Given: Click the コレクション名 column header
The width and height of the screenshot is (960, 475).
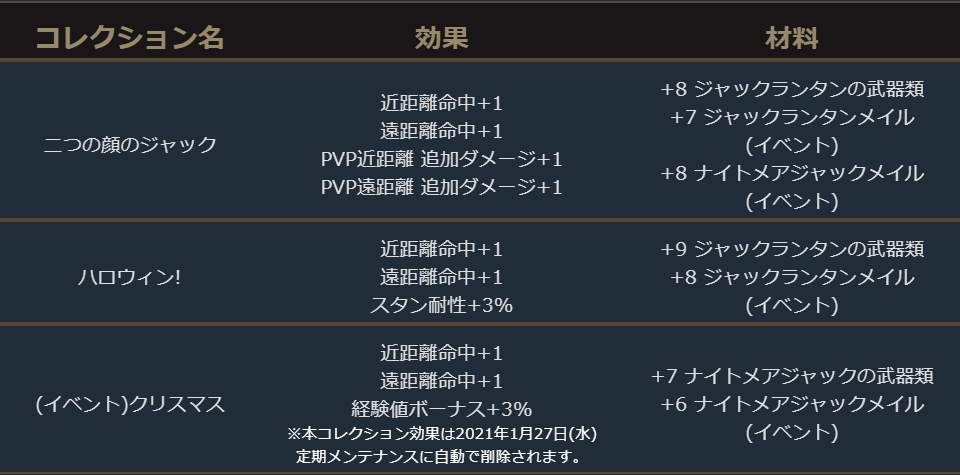Looking at the screenshot, I should [x=130, y=39].
